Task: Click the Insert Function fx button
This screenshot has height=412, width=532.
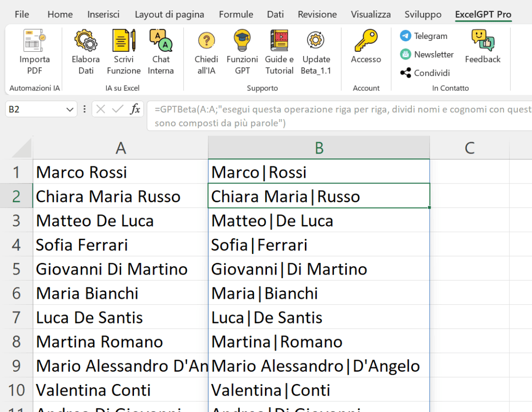Action: point(134,109)
